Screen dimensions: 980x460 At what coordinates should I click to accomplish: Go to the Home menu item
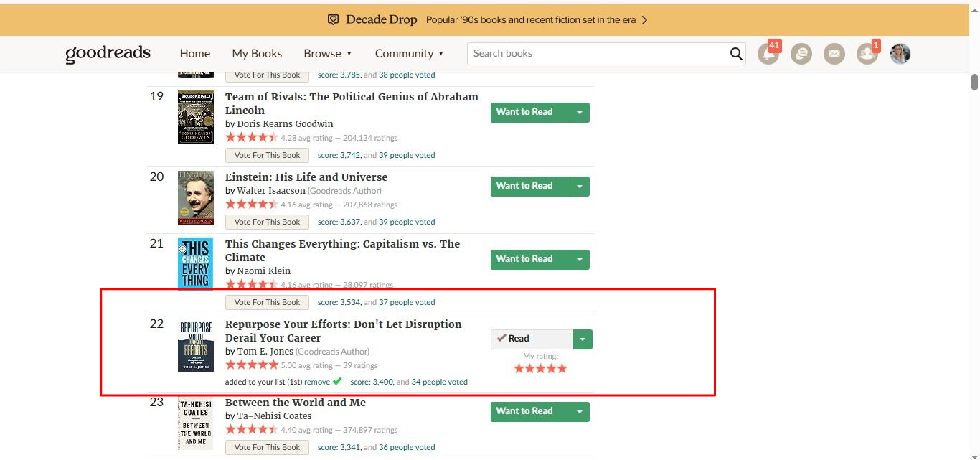(x=195, y=54)
